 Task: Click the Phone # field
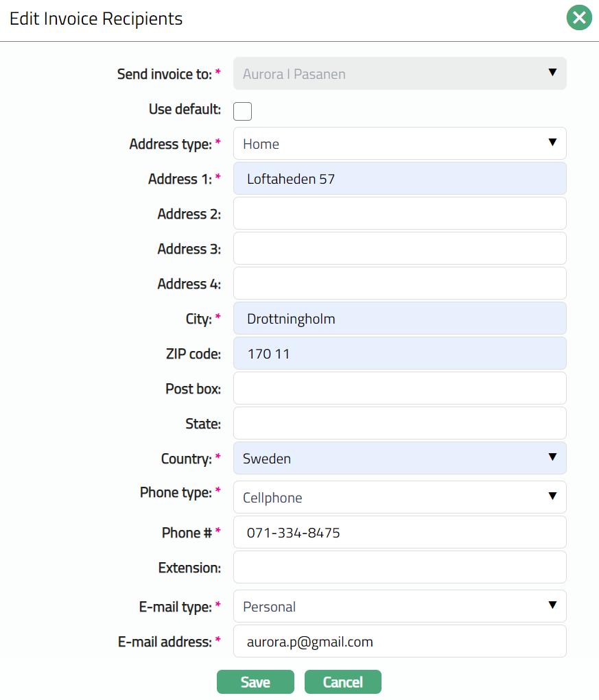[399, 533]
